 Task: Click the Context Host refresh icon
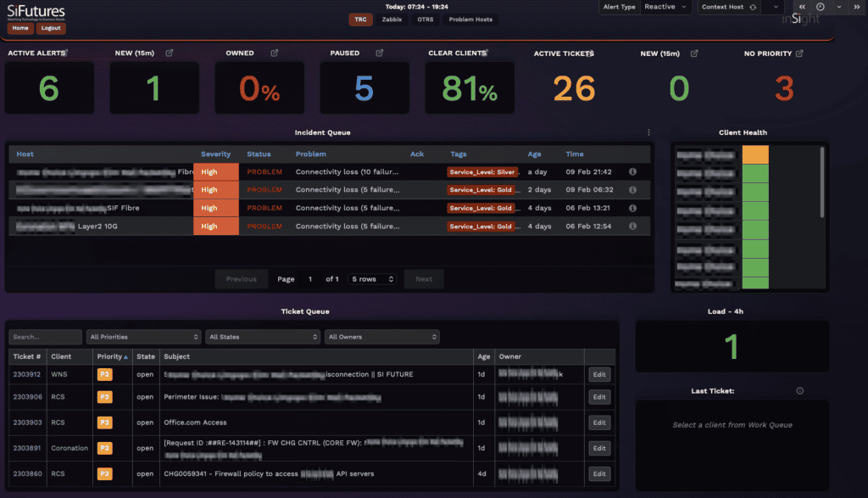coord(753,7)
